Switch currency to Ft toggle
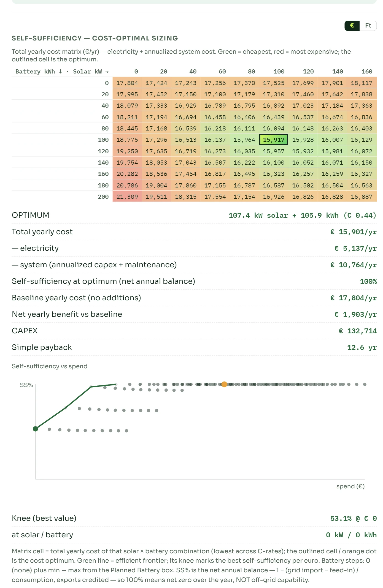Image resolution: width=383 pixels, height=588 pixels. click(368, 26)
